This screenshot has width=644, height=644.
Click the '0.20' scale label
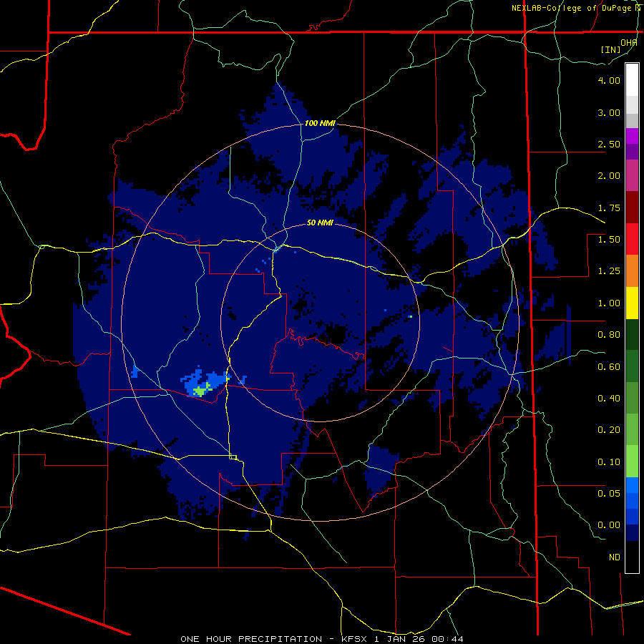click(609, 430)
